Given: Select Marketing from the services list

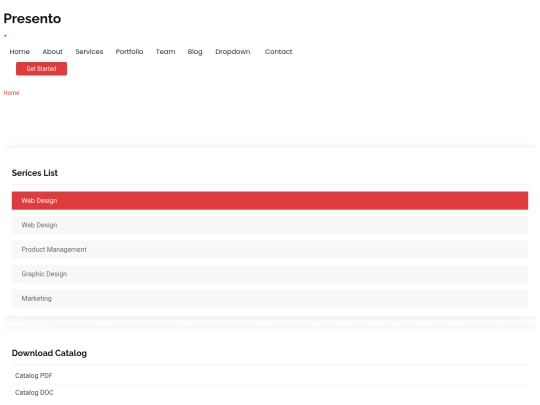Looking at the screenshot, I should pos(270,298).
